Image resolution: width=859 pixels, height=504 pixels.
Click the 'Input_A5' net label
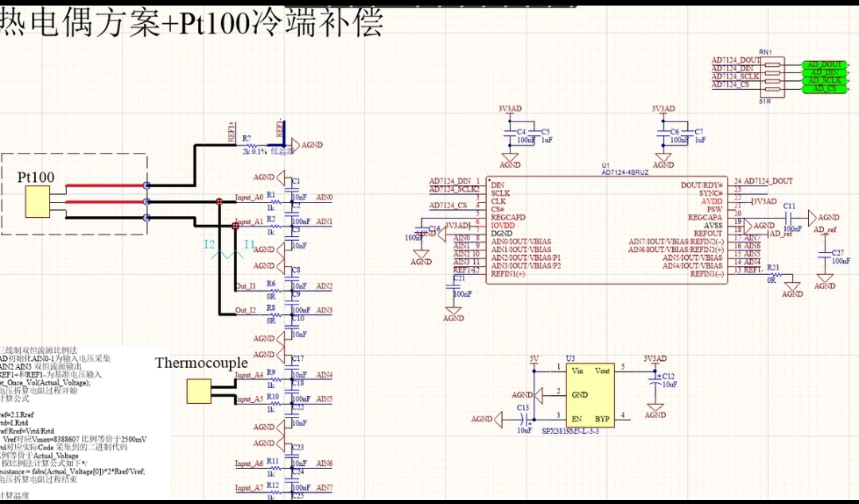tap(249, 399)
